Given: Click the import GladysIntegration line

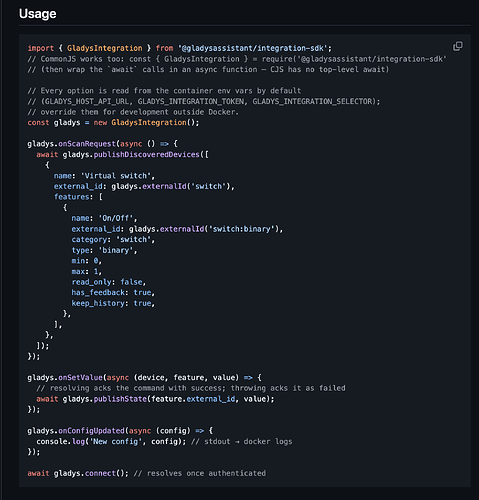Looking at the screenshot, I should [180, 48].
